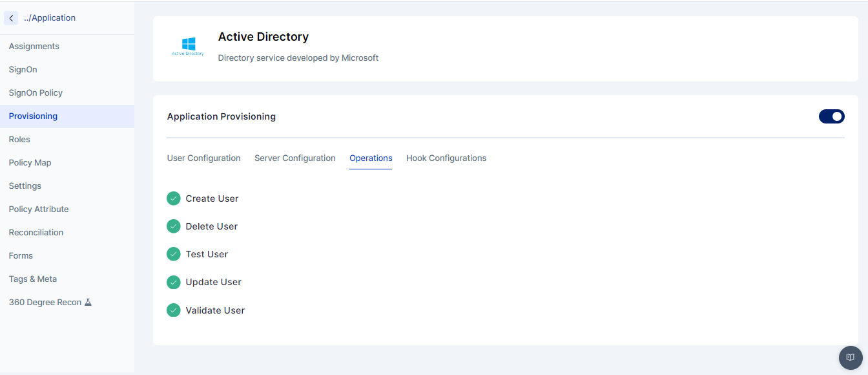
Task: Open the Reconciliation sidebar item
Action: [36, 233]
